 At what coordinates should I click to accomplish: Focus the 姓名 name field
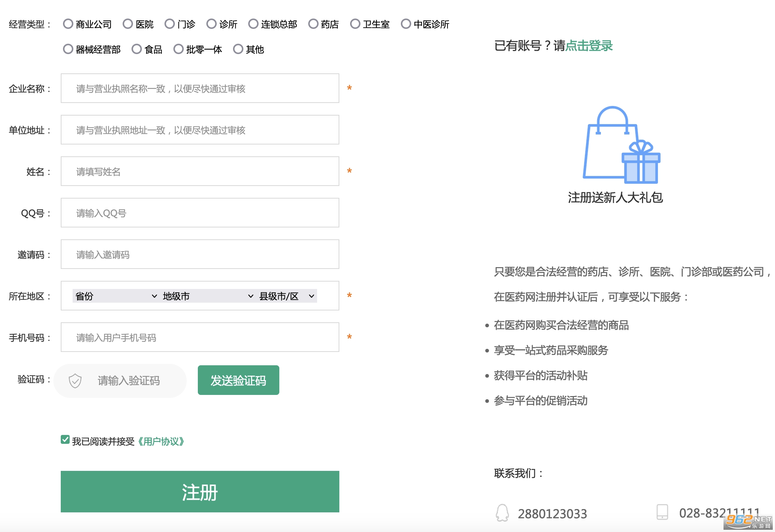[200, 172]
